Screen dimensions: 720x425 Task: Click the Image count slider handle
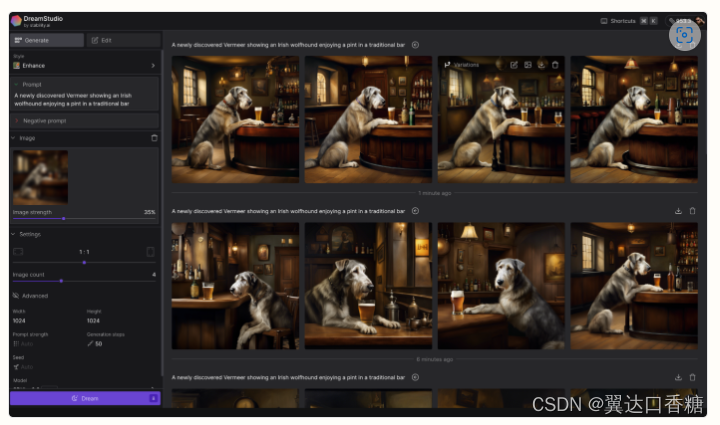click(x=61, y=281)
